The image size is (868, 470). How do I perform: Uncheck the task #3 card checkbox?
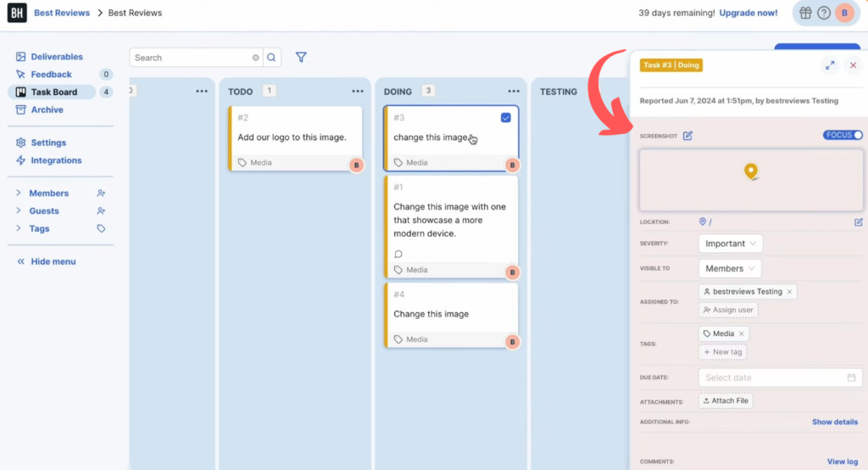pyautogui.click(x=506, y=117)
